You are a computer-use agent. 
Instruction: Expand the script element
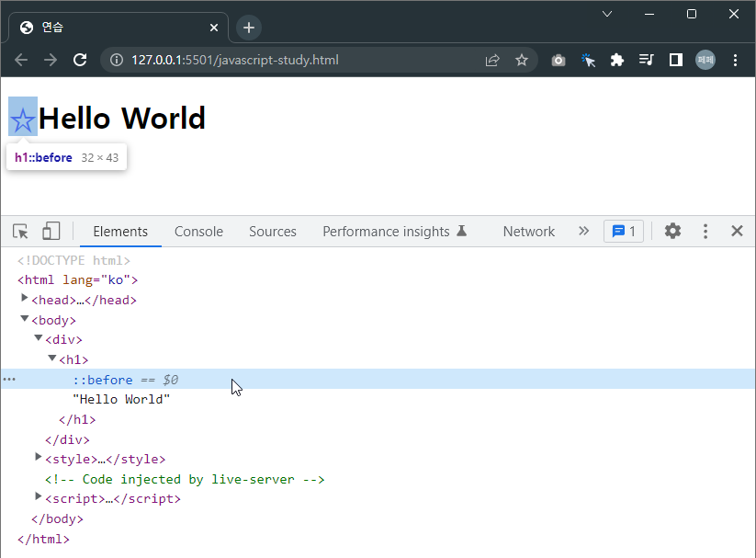click(x=38, y=496)
